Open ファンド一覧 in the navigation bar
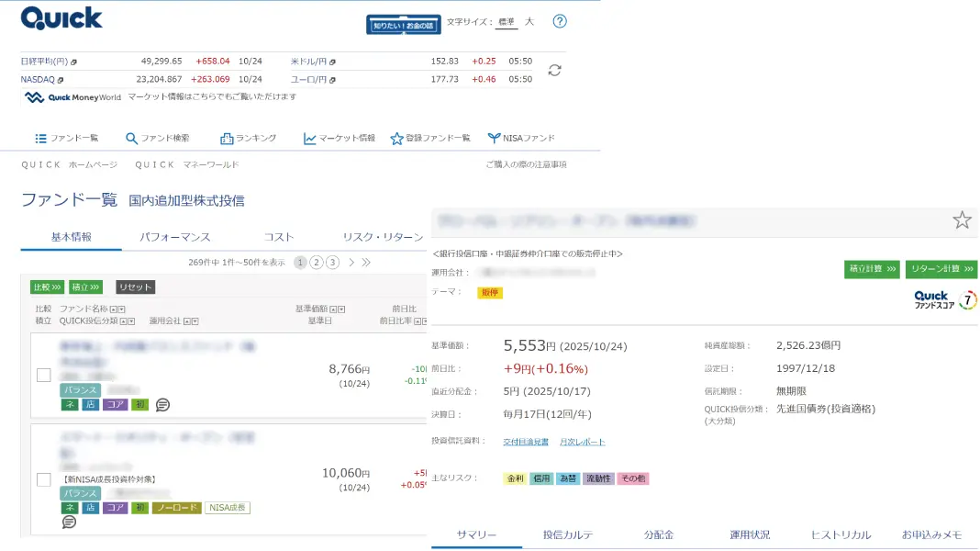The image size is (980, 551). 67,139
